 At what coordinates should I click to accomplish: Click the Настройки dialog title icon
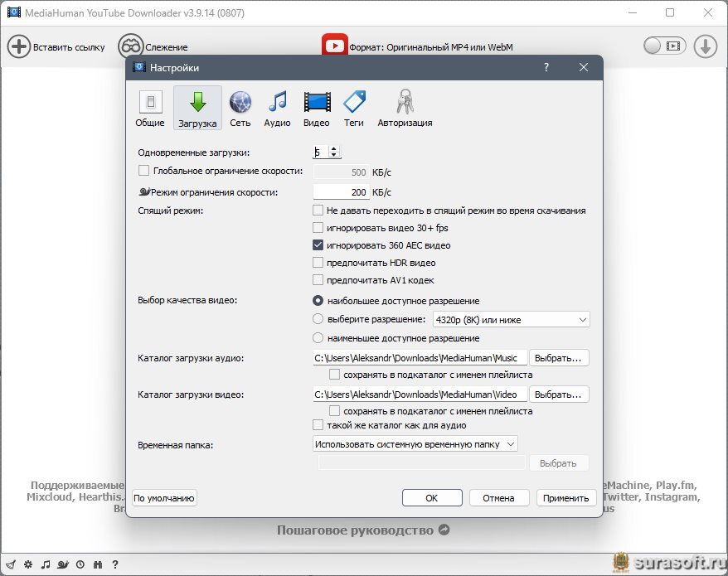point(139,67)
